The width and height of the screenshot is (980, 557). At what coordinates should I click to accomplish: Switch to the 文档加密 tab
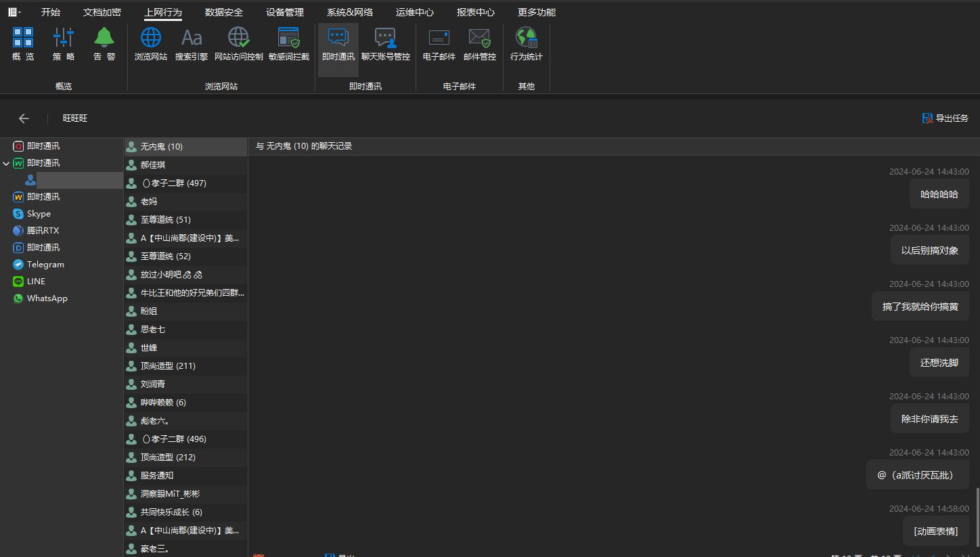[102, 12]
